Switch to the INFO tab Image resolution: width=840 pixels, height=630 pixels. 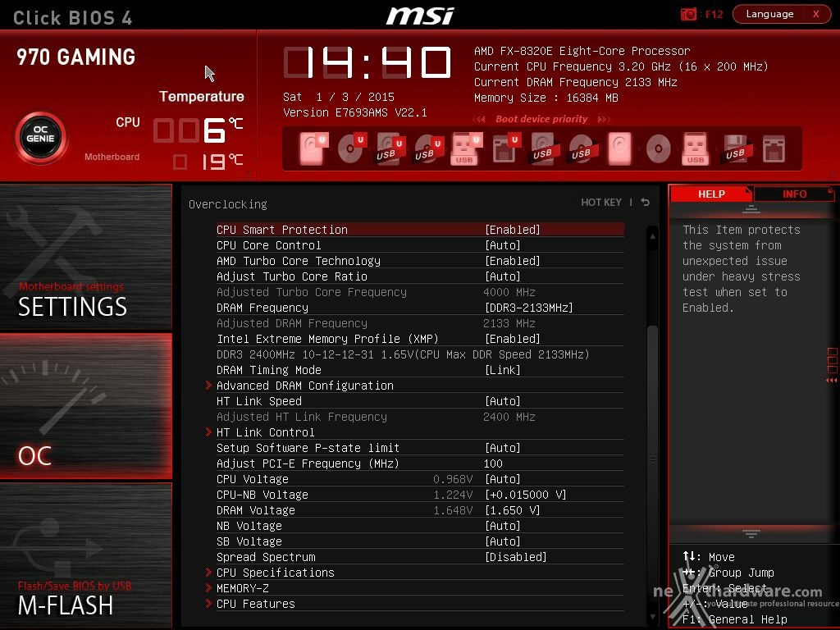coord(794,194)
